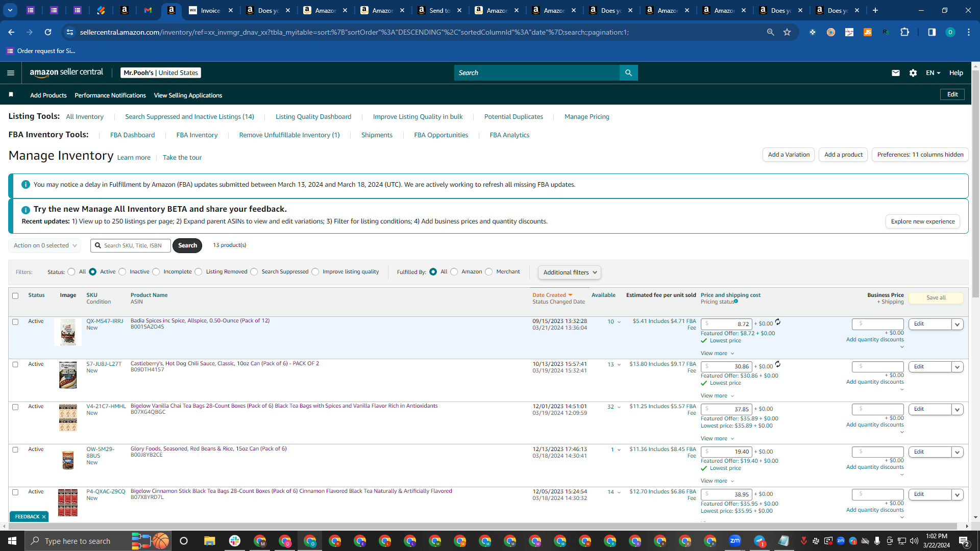
Task: Open Performance Notifications menu item
Action: click(110, 95)
